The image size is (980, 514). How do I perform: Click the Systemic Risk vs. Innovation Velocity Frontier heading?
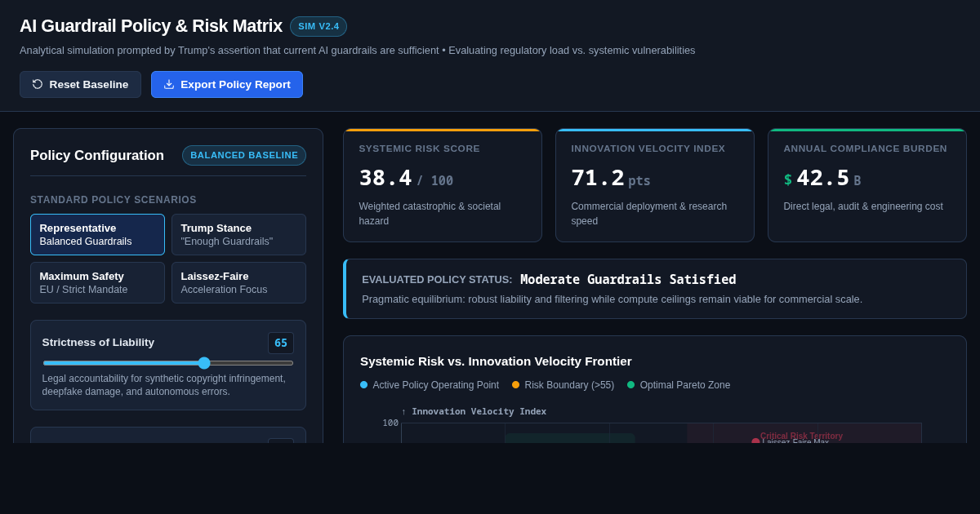tap(496, 361)
